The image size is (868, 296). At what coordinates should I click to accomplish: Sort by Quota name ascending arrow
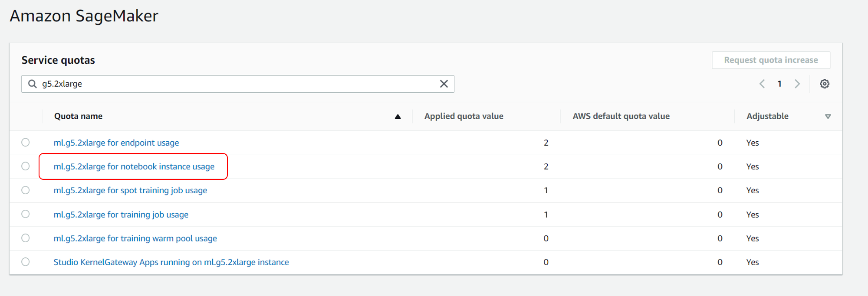point(398,116)
